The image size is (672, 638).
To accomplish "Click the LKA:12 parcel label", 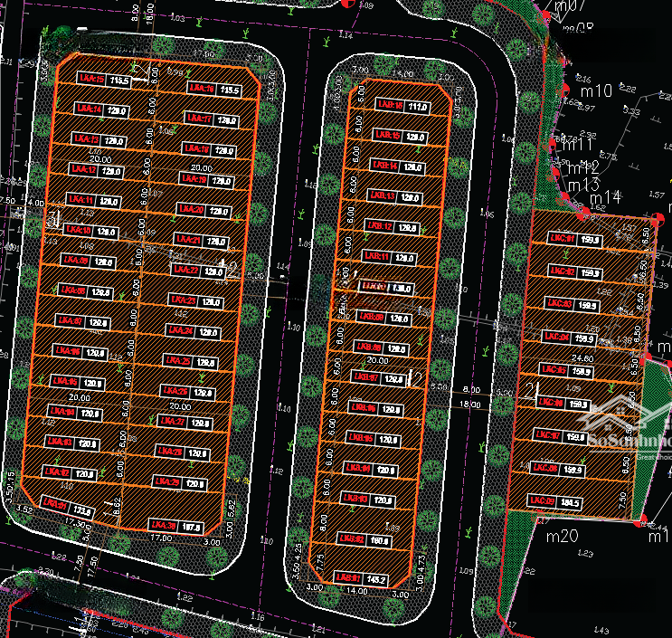I will pos(84,170).
